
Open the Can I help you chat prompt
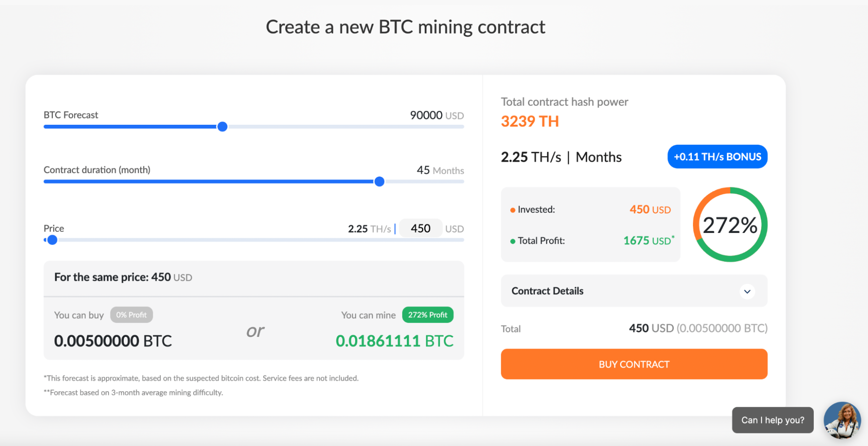(772, 420)
